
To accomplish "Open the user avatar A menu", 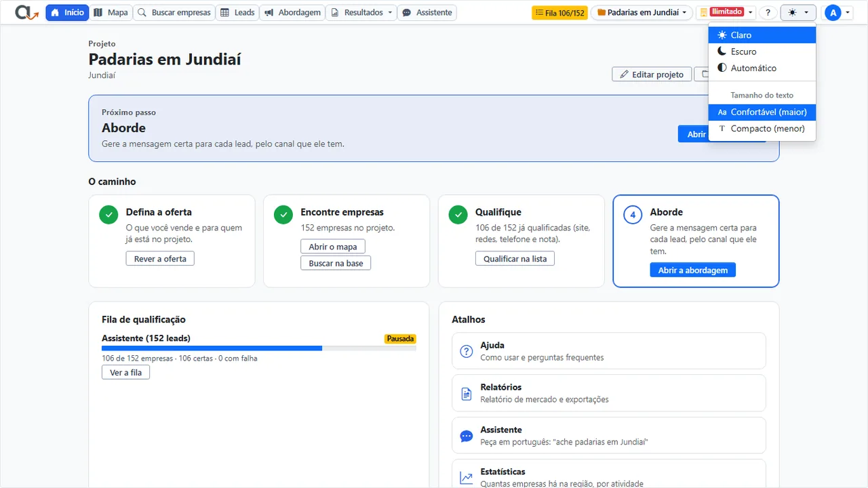I will pos(837,12).
